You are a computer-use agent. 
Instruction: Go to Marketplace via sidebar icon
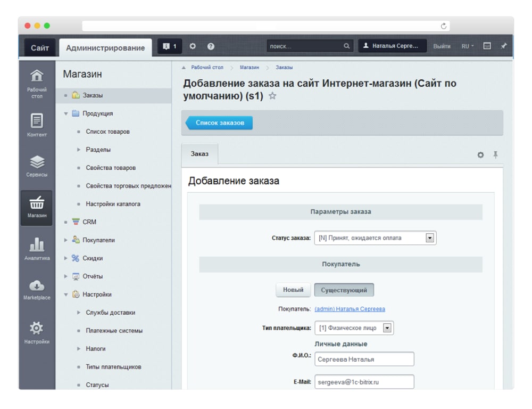(36, 286)
